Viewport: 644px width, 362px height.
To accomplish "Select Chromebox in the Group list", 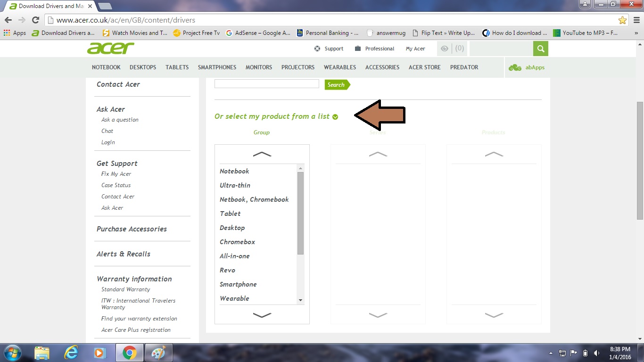I will pyautogui.click(x=237, y=242).
